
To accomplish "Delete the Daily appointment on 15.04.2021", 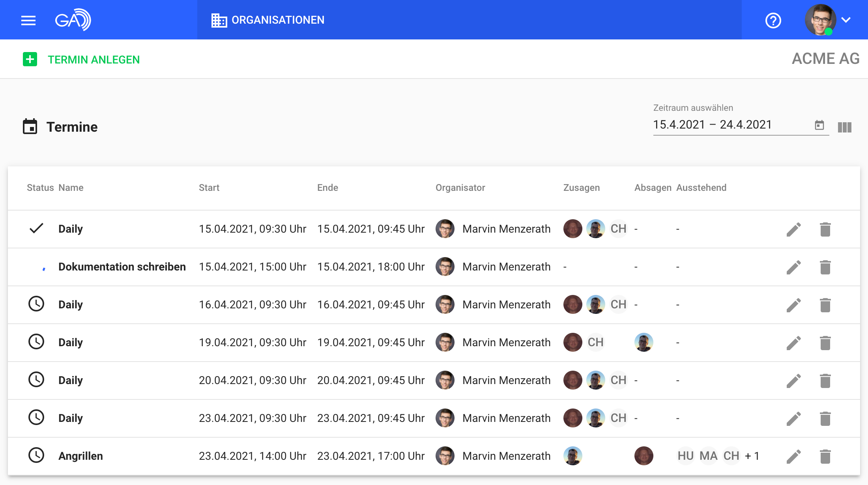I will pos(825,229).
